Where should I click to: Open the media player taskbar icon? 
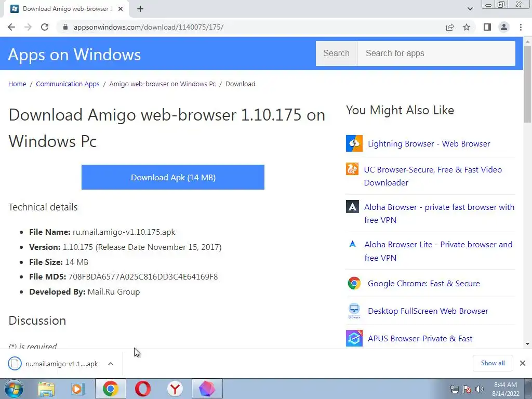click(x=78, y=389)
